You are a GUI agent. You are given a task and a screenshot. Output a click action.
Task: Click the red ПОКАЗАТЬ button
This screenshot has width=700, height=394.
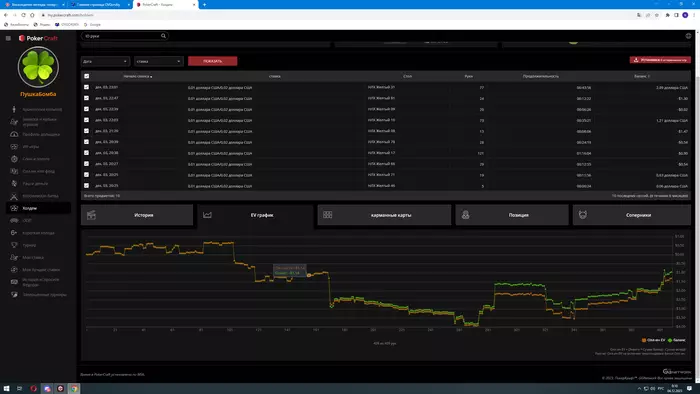click(x=212, y=61)
